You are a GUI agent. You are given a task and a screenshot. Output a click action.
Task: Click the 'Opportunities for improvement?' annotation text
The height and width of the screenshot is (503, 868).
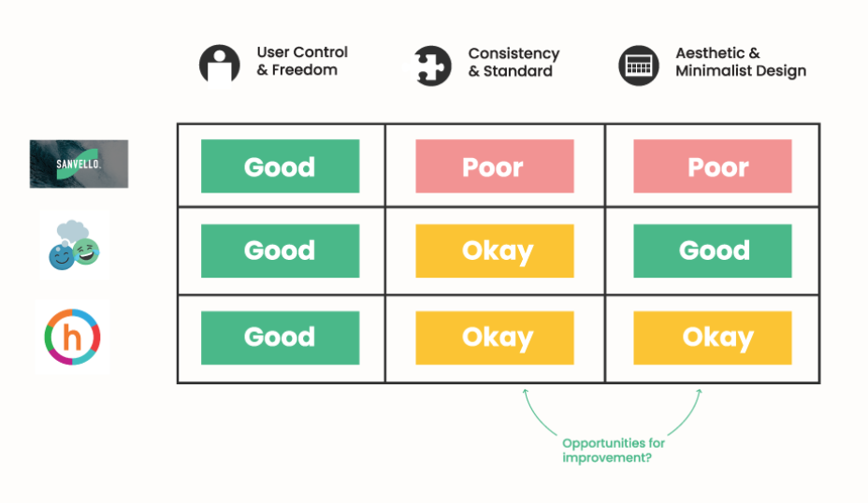(x=613, y=450)
